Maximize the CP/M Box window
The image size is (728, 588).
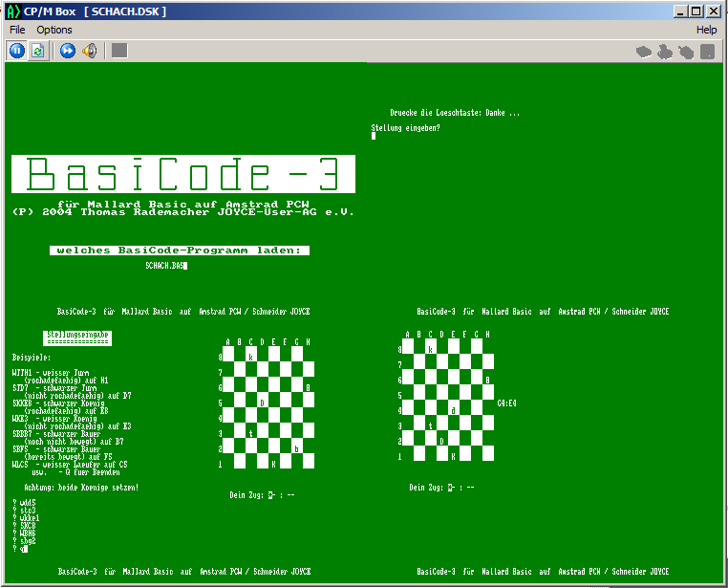tap(696, 11)
